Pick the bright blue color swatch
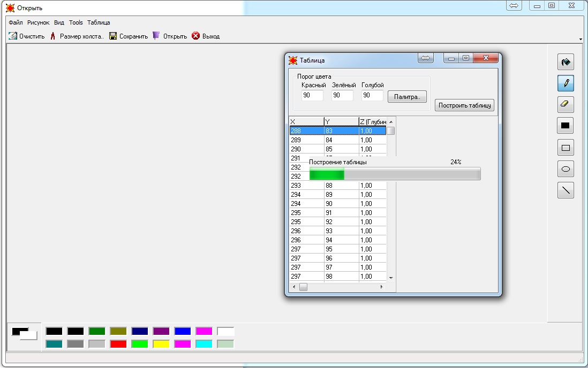588x368 pixels. pos(182,331)
